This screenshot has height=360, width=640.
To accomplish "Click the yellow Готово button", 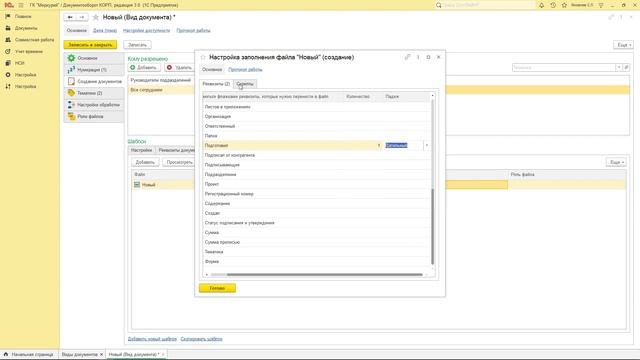I will coord(217,288).
